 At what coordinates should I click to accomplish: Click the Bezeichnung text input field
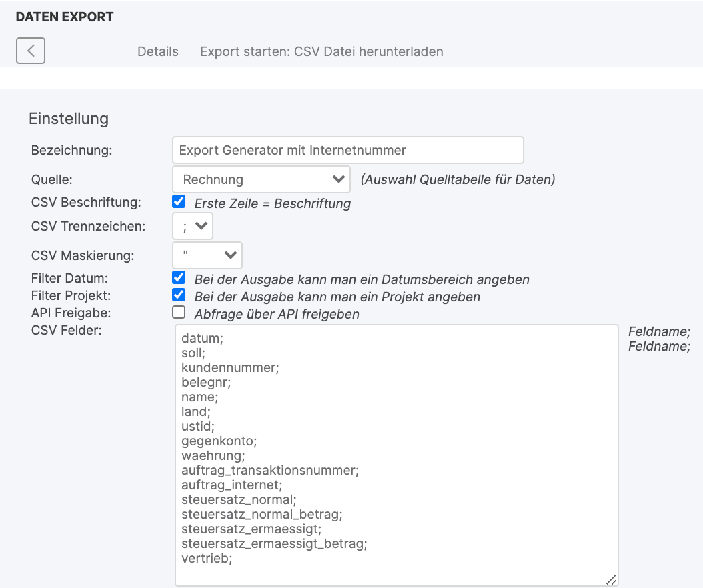coord(347,150)
